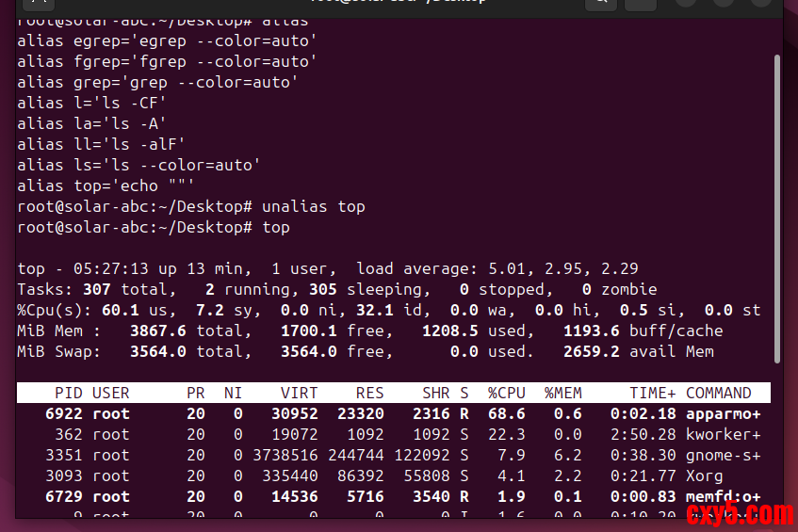Click the USER column header
Image resolution: width=798 pixels, height=532 pixels.
111,394
